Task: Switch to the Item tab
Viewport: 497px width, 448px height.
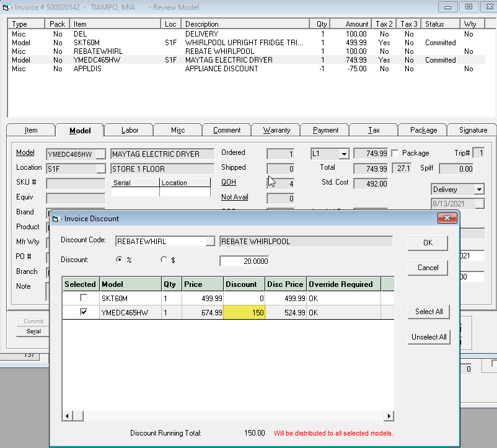Action: tap(31, 130)
